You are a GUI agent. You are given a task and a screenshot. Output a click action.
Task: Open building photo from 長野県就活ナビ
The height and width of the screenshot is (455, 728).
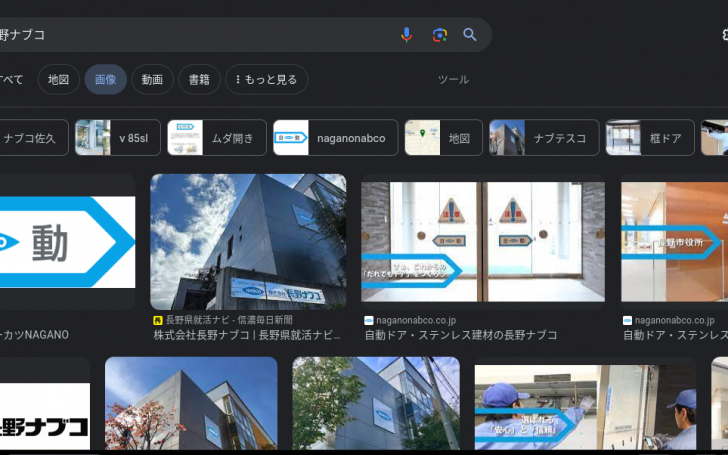coord(248,242)
